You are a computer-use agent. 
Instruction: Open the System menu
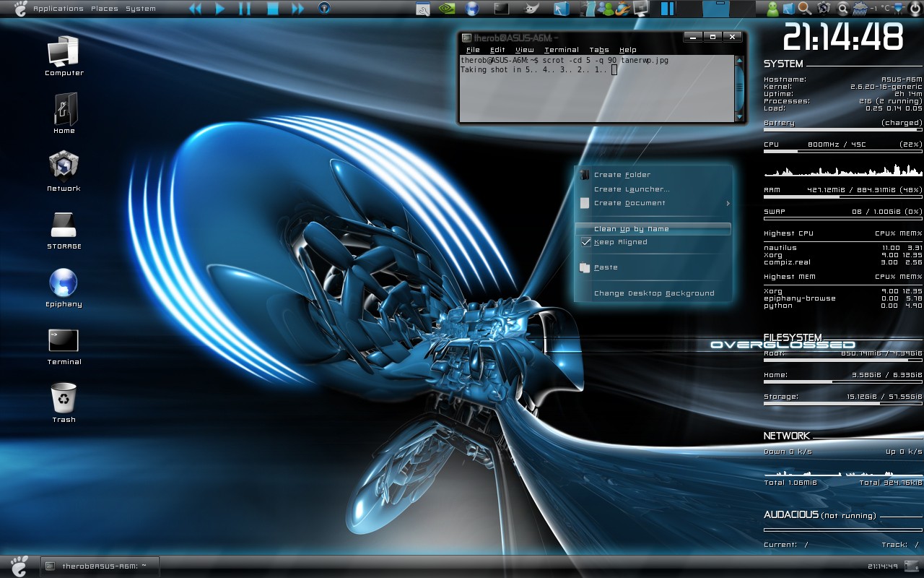(x=141, y=9)
